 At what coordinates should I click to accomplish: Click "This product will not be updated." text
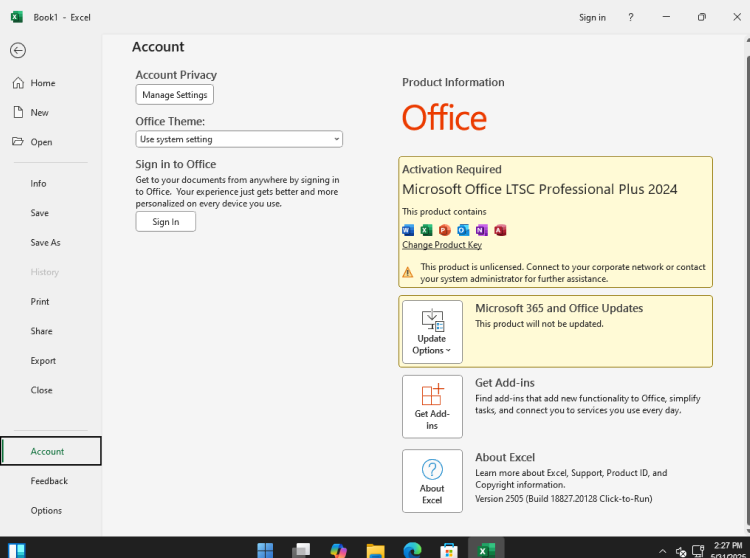coord(539,324)
